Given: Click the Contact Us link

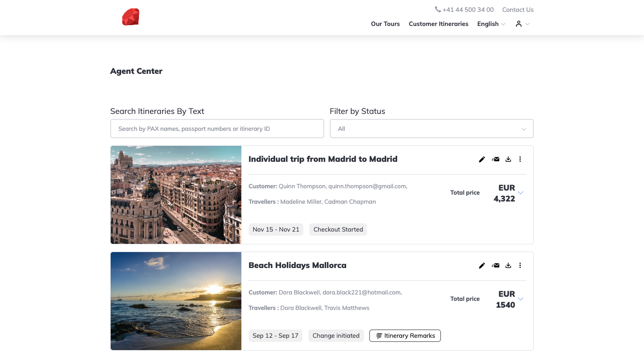Looking at the screenshot, I should (x=518, y=10).
